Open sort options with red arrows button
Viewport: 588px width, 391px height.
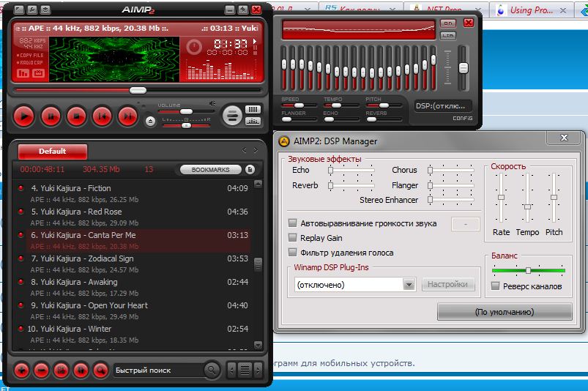coord(81,370)
